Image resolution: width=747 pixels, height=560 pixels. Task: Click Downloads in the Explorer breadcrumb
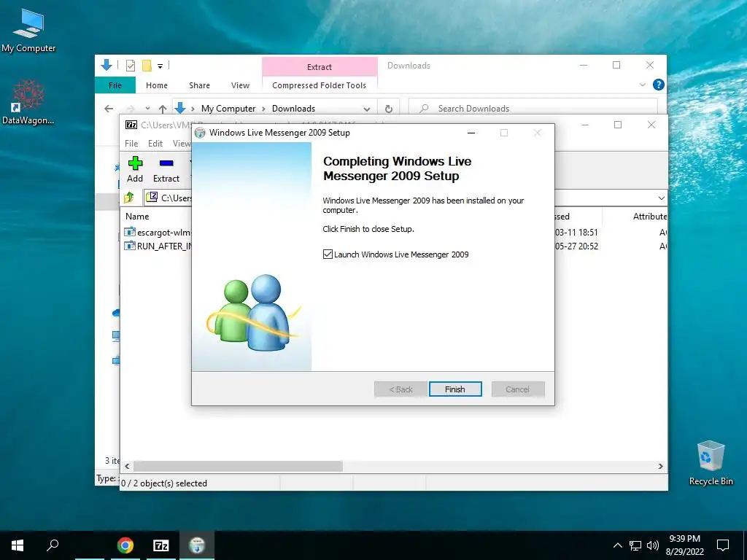coord(293,109)
